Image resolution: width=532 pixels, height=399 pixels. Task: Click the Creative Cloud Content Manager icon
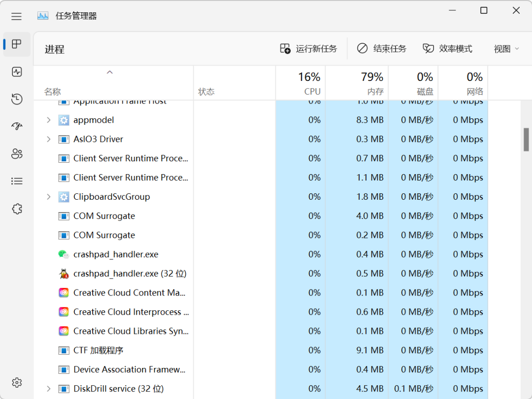pyautogui.click(x=64, y=292)
